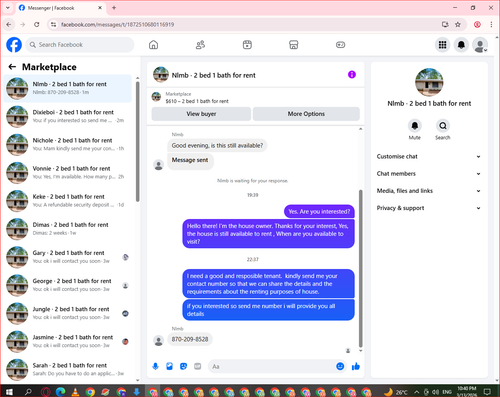Click the $610 listing title under Marketplace
This screenshot has width=500, height=397.
(197, 101)
